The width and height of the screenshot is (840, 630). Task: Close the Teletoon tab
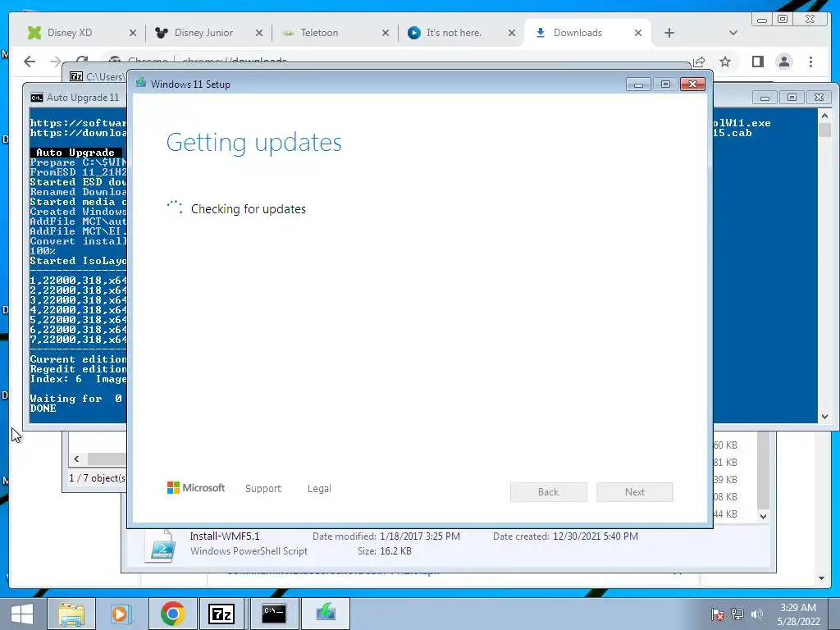(386, 33)
